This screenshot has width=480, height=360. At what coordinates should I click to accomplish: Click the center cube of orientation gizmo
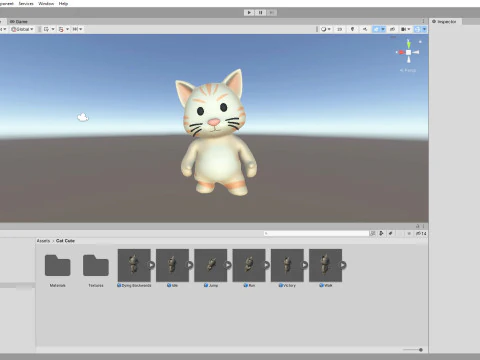pos(408,52)
